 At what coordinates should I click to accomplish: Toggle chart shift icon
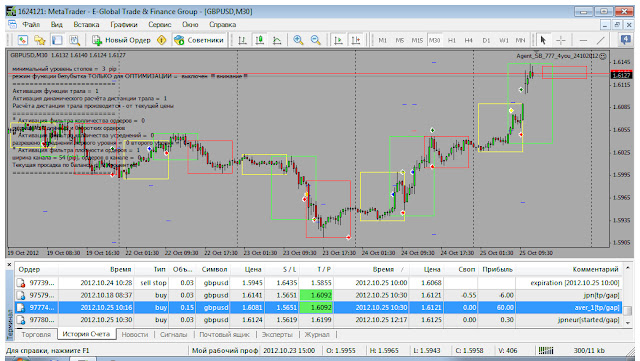click(356, 40)
